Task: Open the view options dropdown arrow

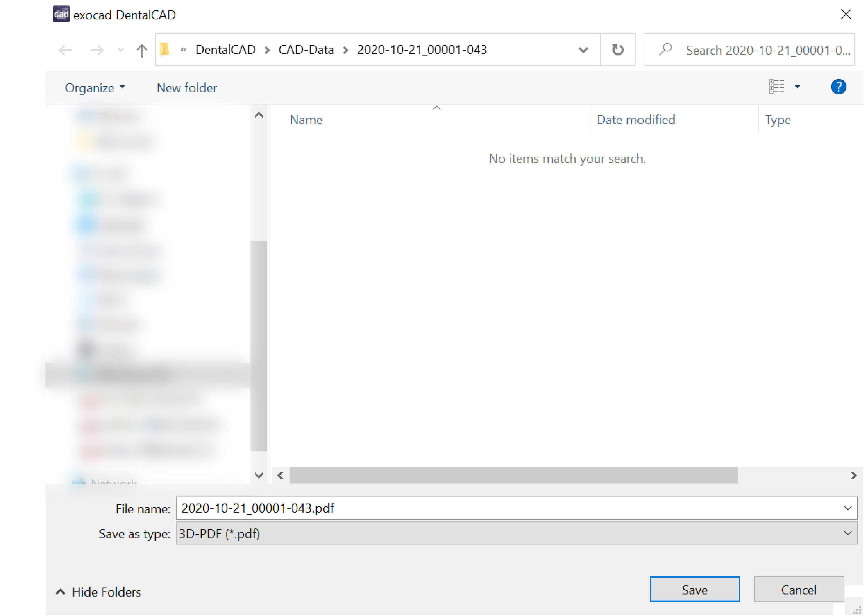Action: point(798,87)
